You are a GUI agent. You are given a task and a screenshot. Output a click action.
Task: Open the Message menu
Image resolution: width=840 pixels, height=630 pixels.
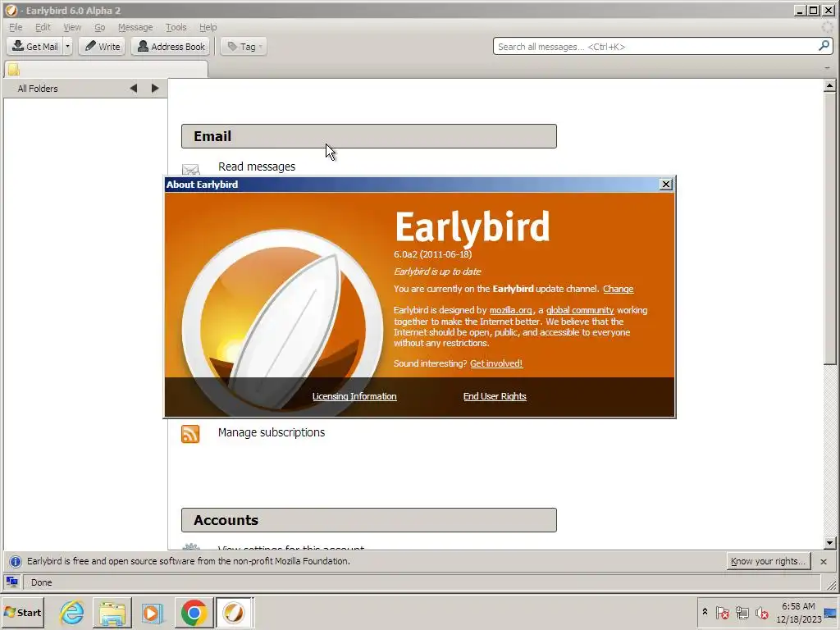tap(135, 27)
